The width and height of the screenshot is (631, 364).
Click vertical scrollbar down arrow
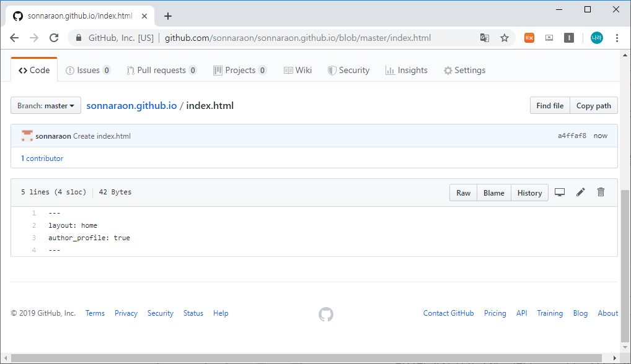(625, 347)
